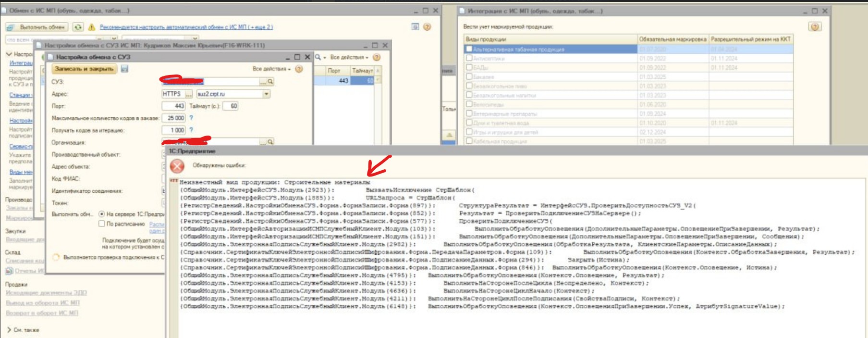Check the 'Велосипеды' checkbox
The height and width of the screenshot is (338, 868).
(x=469, y=104)
